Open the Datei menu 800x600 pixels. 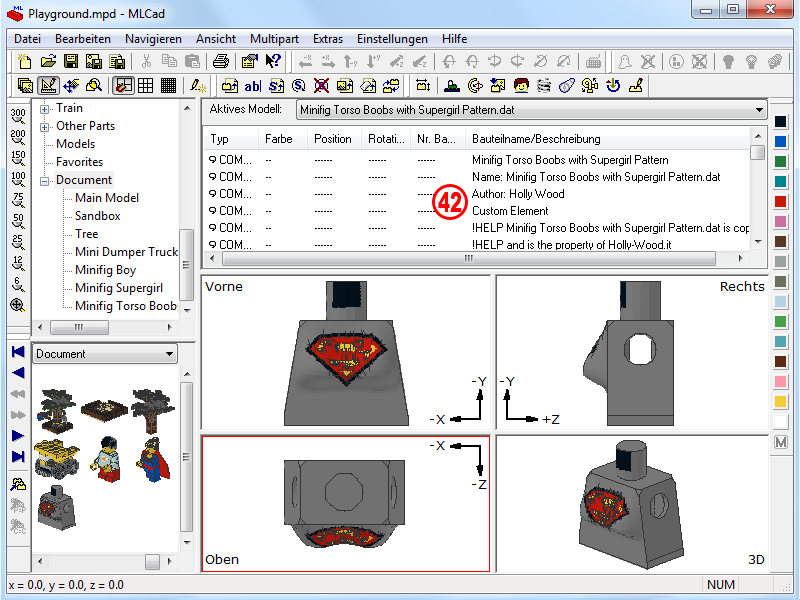tap(28, 39)
